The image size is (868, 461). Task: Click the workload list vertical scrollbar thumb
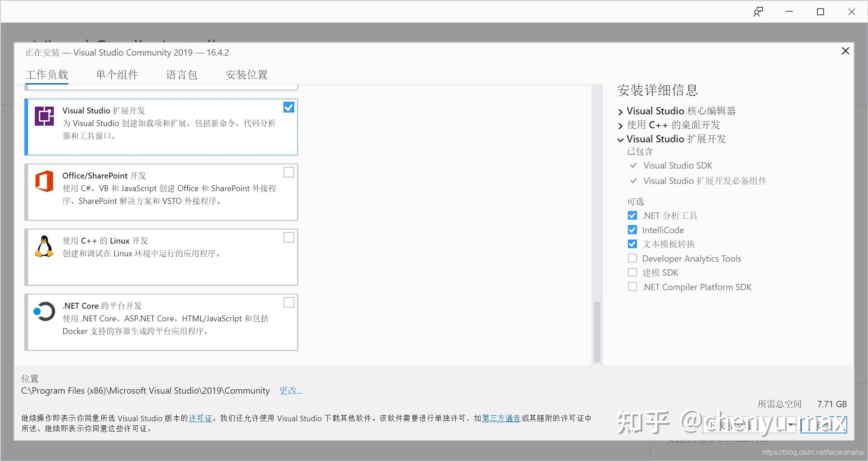coord(597,332)
